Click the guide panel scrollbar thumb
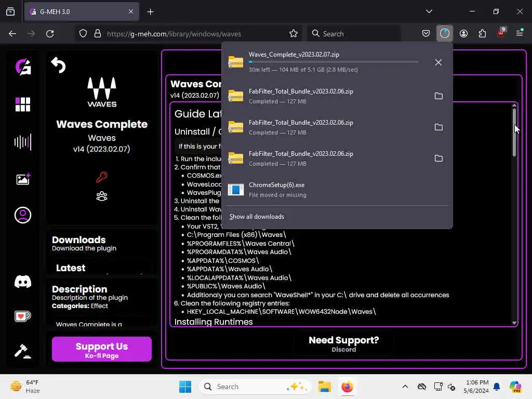This screenshot has width=532, height=399. 514,132
